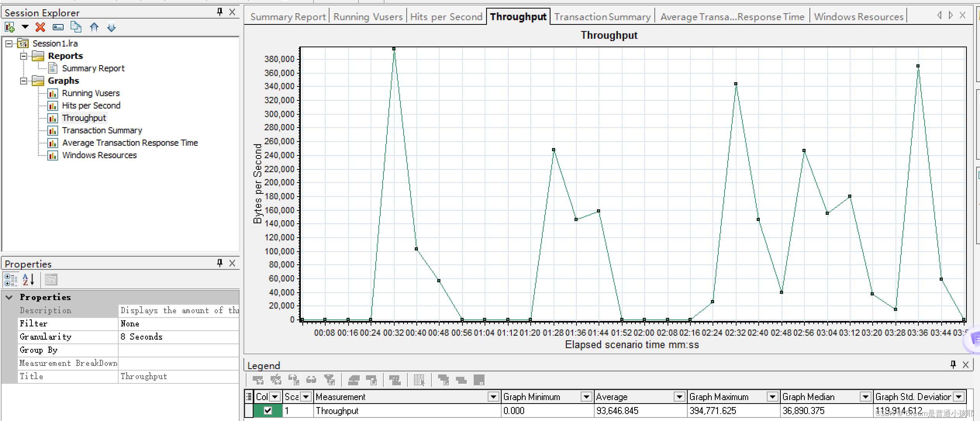Collapse the Graphs folder node
This screenshot has height=421, width=980.
click(24, 81)
